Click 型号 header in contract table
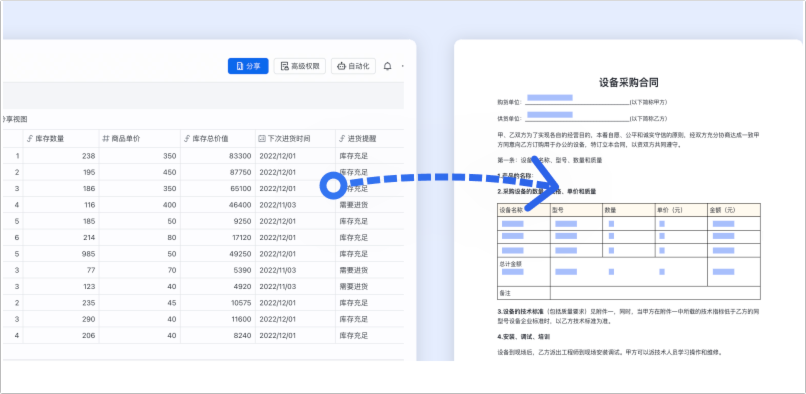 tap(558, 210)
